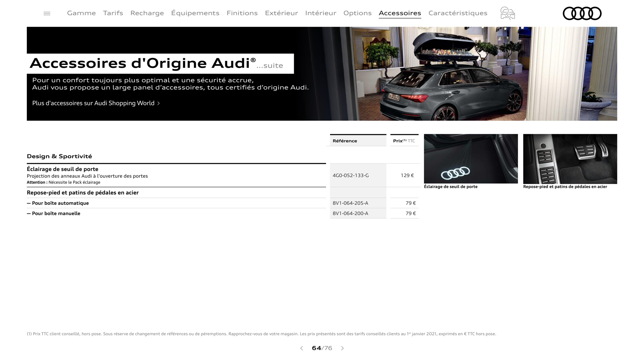Click the Projection des anneaux Audi description

(87, 176)
